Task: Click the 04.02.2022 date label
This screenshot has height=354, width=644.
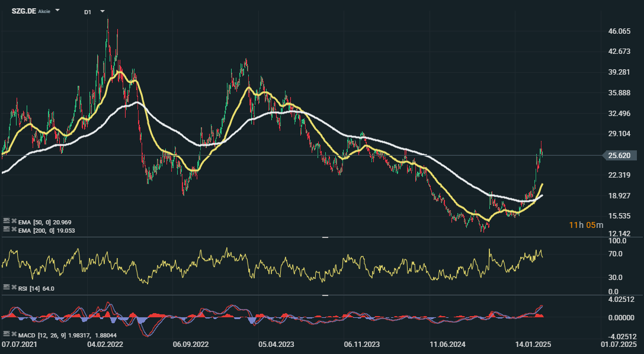Action: pyautogui.click(x=105, y=344)
